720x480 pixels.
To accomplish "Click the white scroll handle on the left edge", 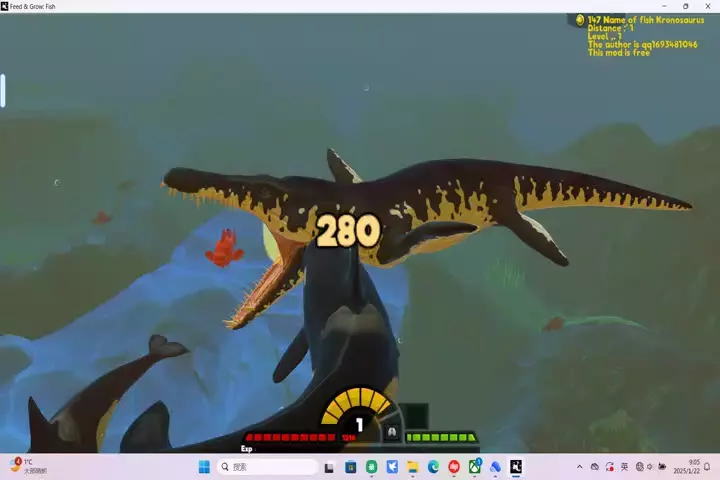I will (x=3, y=90).
